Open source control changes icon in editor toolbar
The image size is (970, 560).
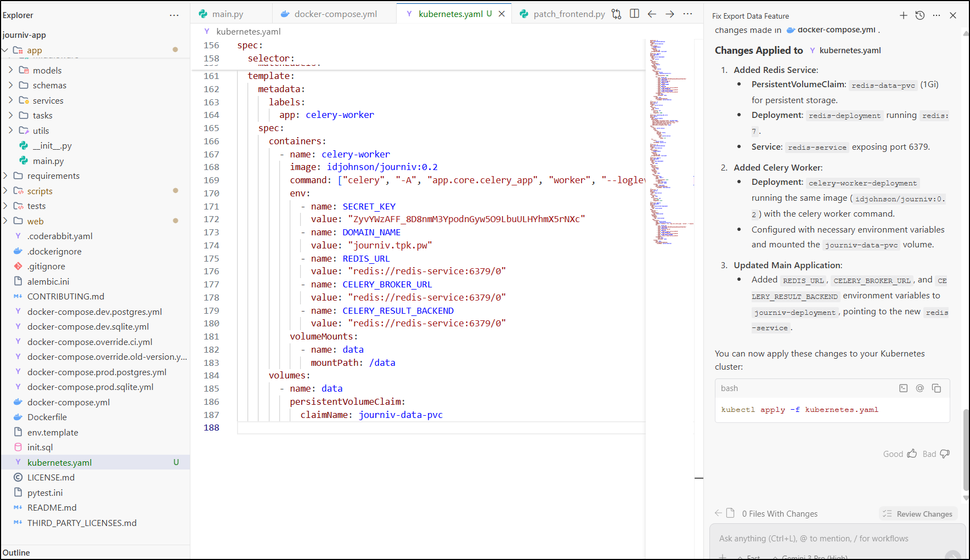617,14
